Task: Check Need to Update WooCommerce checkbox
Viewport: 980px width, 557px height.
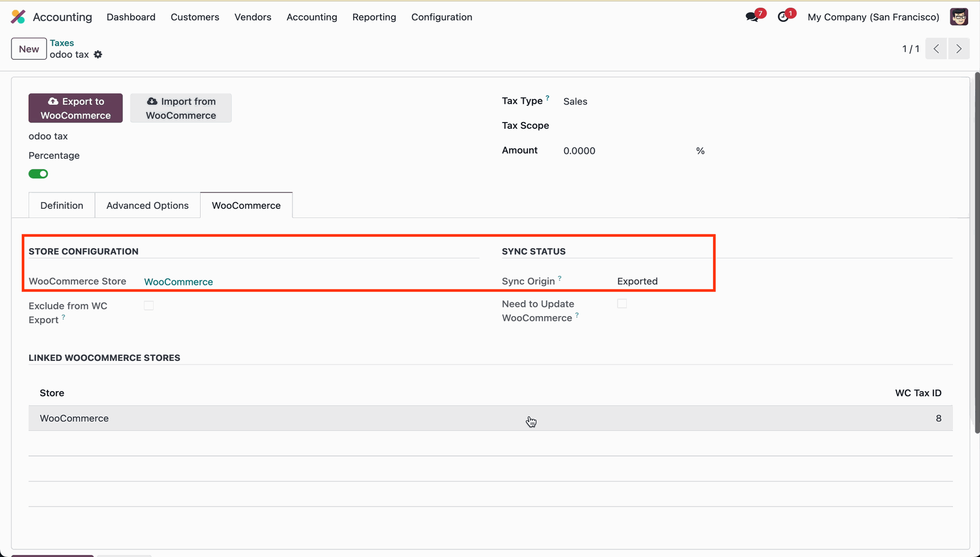Action: coord(622,303)
